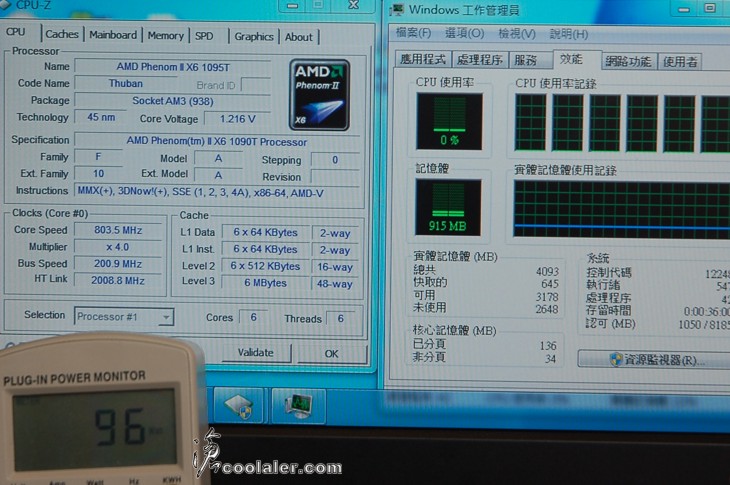The height and width of the screenshot is (485, 730).
Task: Switch to the 應用程式 tab
Action: 422,59
